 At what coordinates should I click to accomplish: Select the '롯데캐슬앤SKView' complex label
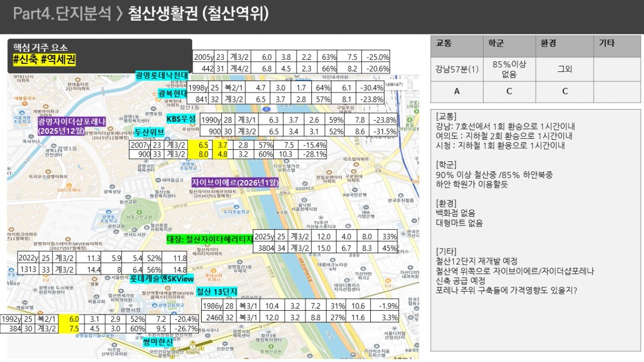tap(162, 278)
